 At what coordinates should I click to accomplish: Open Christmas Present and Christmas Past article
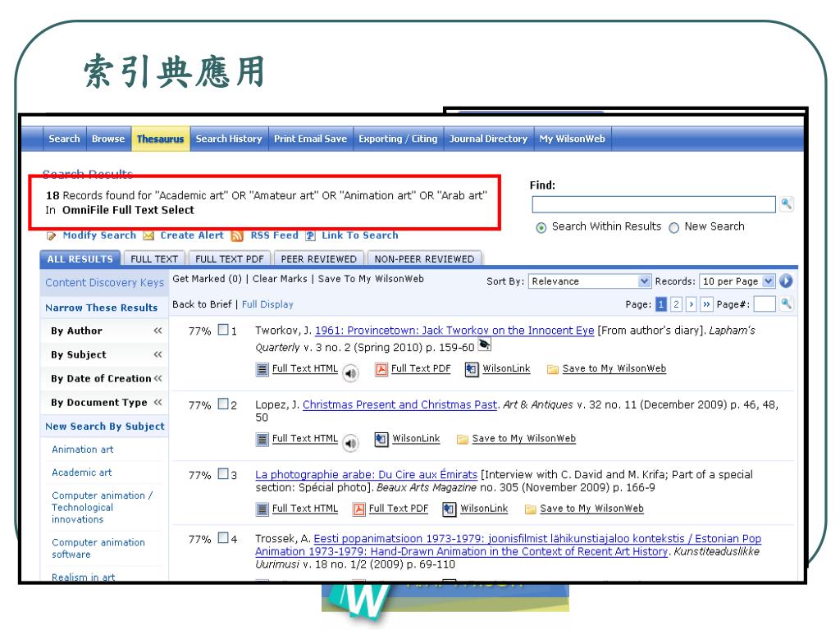[399, 404]
